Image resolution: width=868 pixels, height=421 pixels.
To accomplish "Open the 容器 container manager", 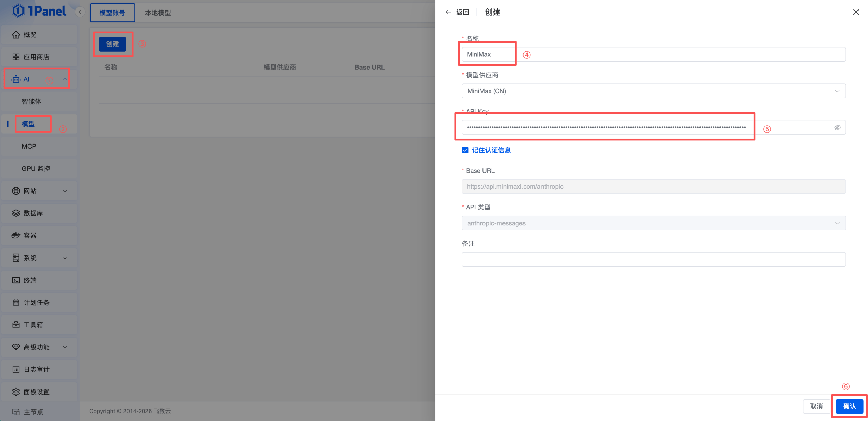I will pos(31,235).
